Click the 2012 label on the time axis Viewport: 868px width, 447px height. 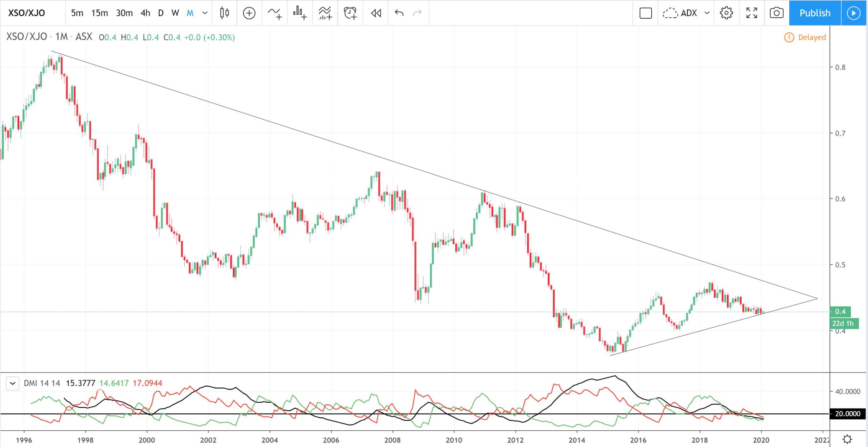coord(515,440)
